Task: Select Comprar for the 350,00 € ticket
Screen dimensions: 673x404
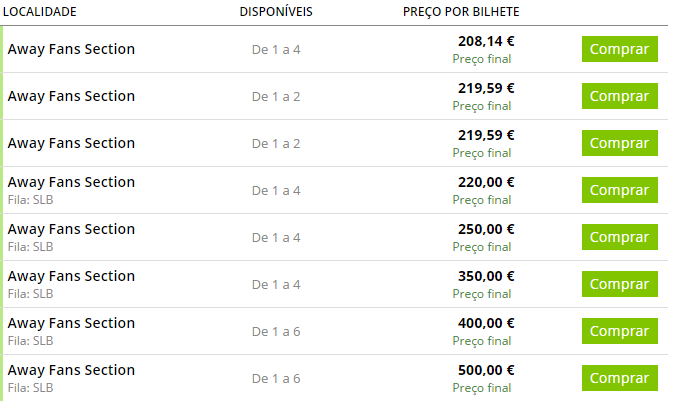Action: coord(619,284)
